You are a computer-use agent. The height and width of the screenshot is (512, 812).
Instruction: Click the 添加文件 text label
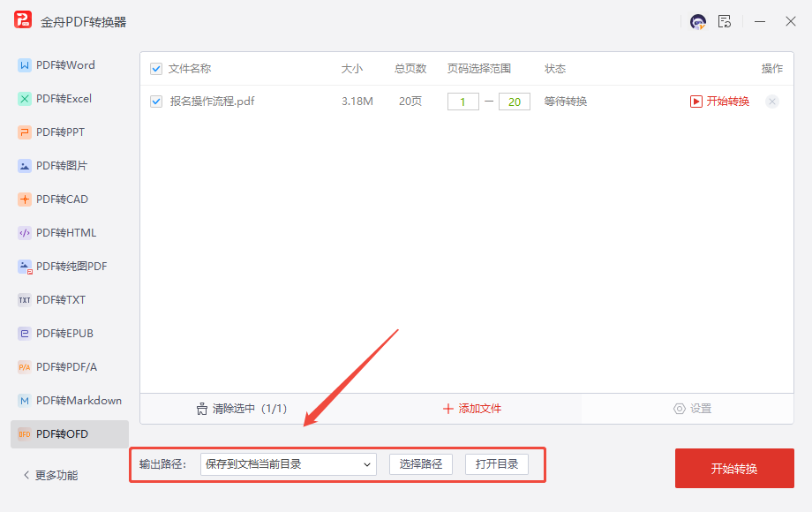[x=479, y=409]
